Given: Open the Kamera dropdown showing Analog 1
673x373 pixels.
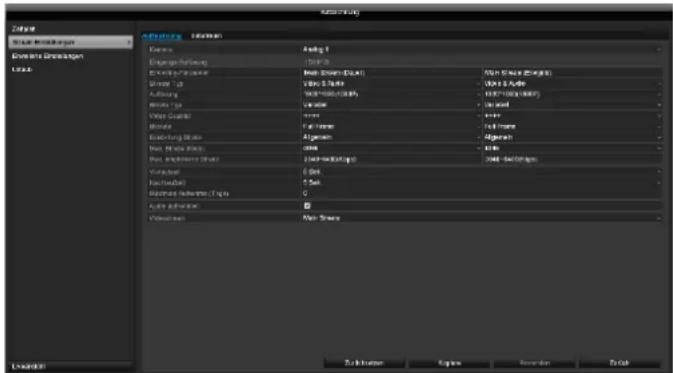Looking at the screenshot, I should click(x=481, y=50).
